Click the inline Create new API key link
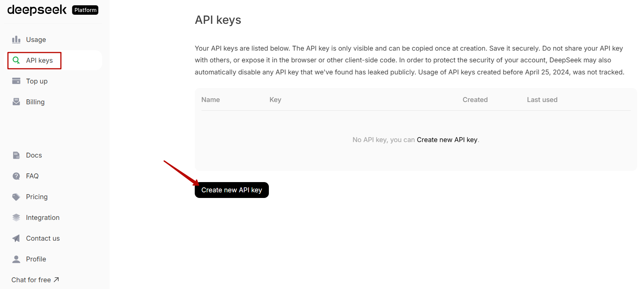644x289 pixels. pyautogui.click(x=447, y=140)
